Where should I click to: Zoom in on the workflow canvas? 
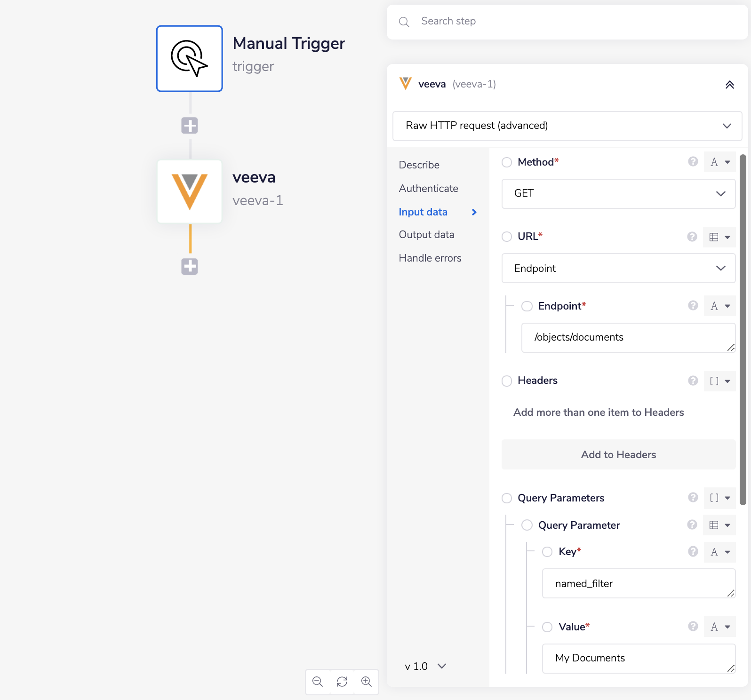367,682
